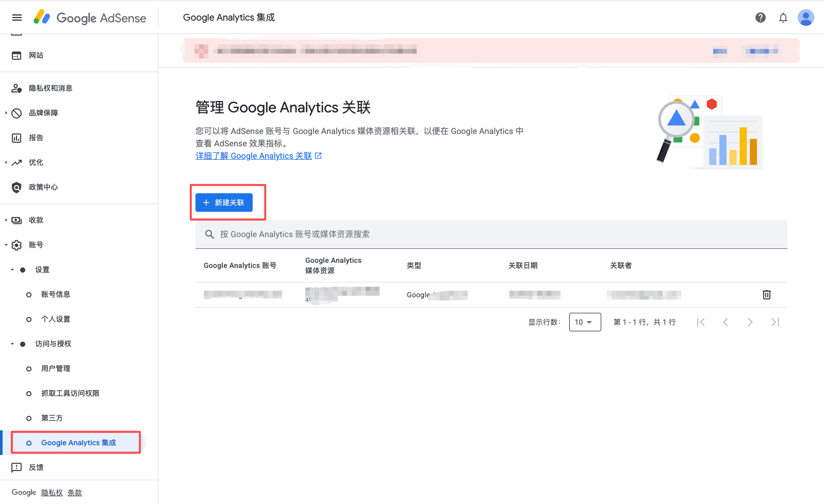Click the 报告 sidebar label
This screenshot has height=504, width=824.
36,138
